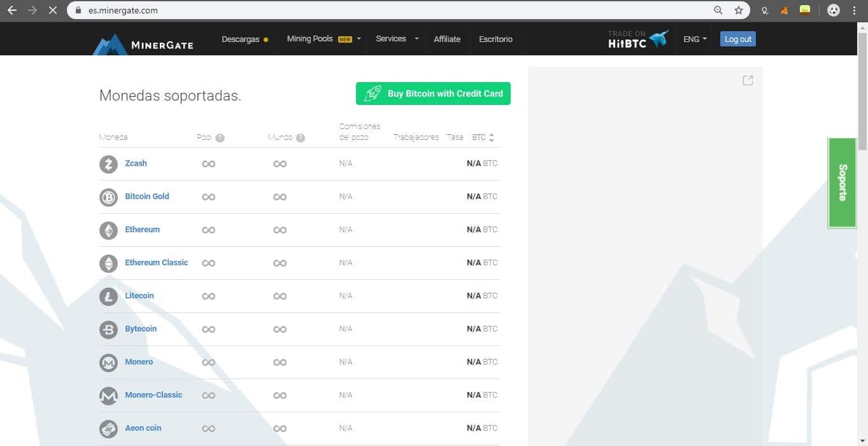
Task: Click the Ethereum Classic coin icon
Action: (109, 263)
